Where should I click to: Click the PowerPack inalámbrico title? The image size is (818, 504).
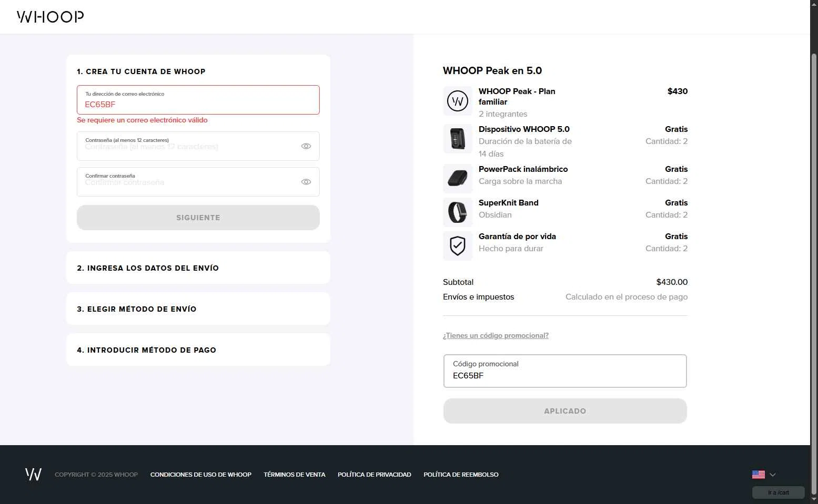523,169
